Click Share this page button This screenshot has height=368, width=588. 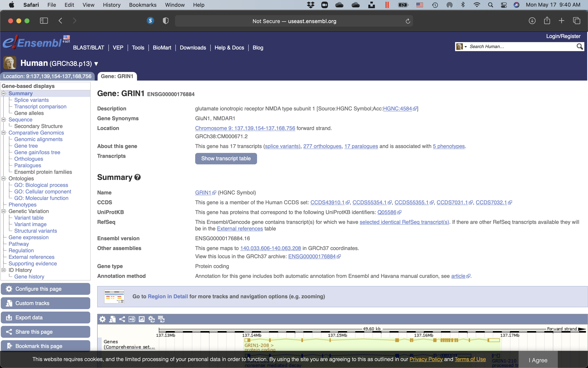pos(46,332)
